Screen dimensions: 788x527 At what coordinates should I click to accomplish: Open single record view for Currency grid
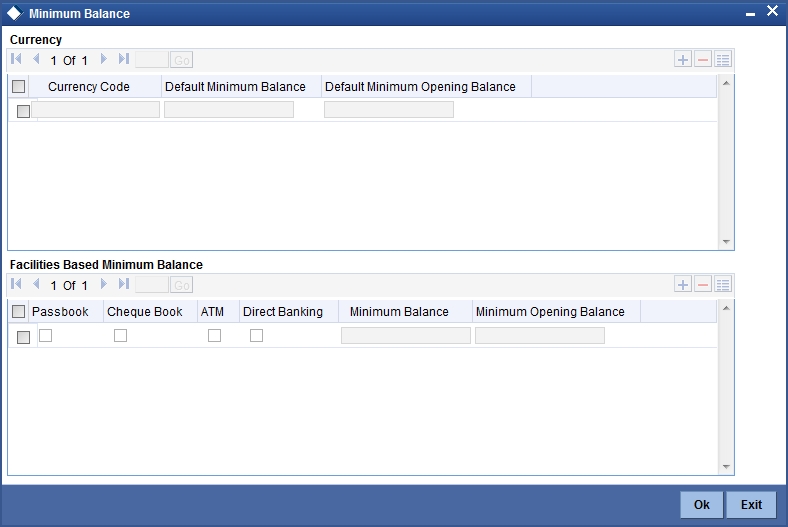pyautogui.click(x=723, y=60)
